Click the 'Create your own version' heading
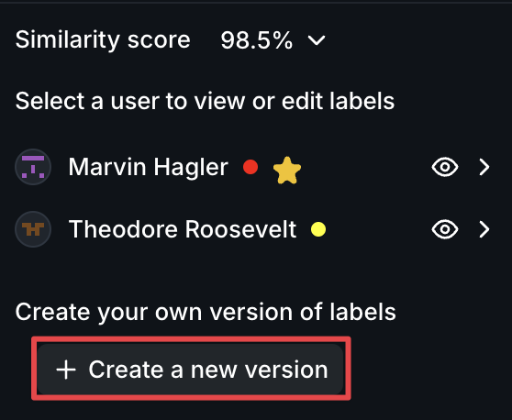This screenshot has width=512, height=420. coord(206,312)
